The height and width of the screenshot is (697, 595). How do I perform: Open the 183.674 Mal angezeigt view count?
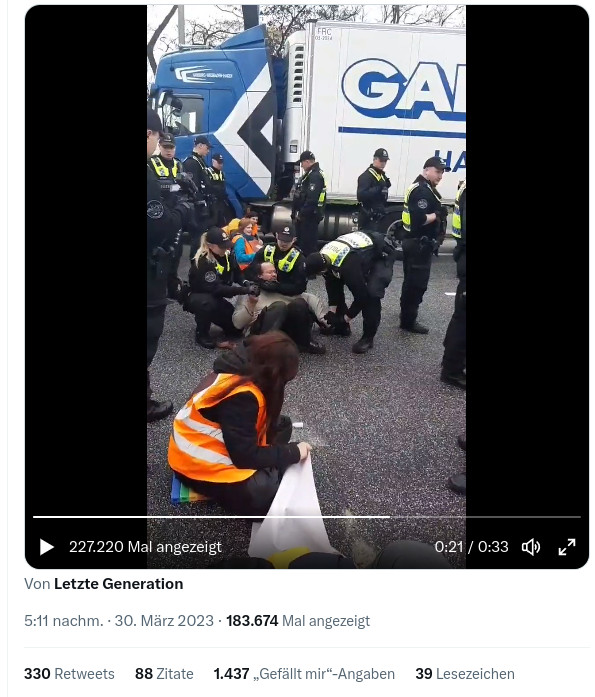298,621
